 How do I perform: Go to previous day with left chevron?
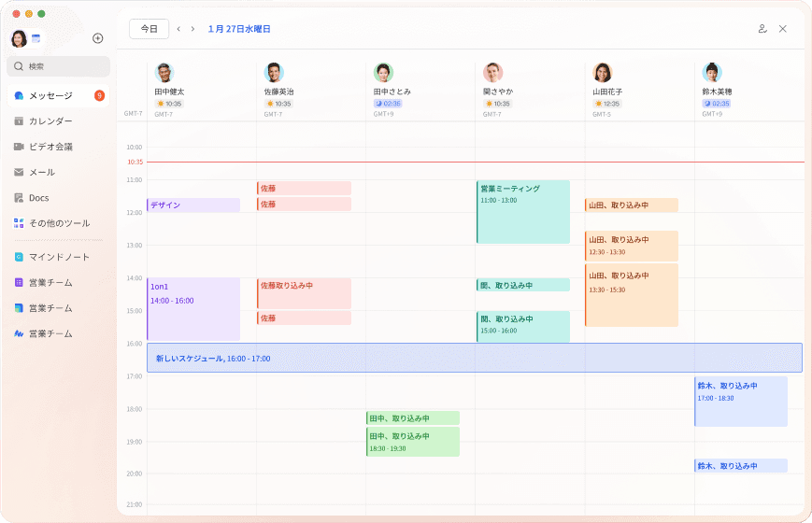[178, 29]
